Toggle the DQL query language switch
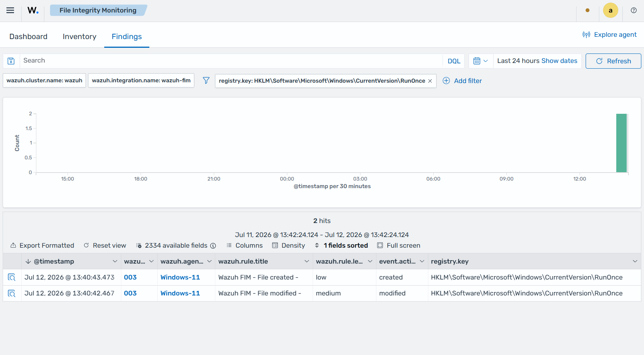The image size is (644, 355). pos(454,61)
